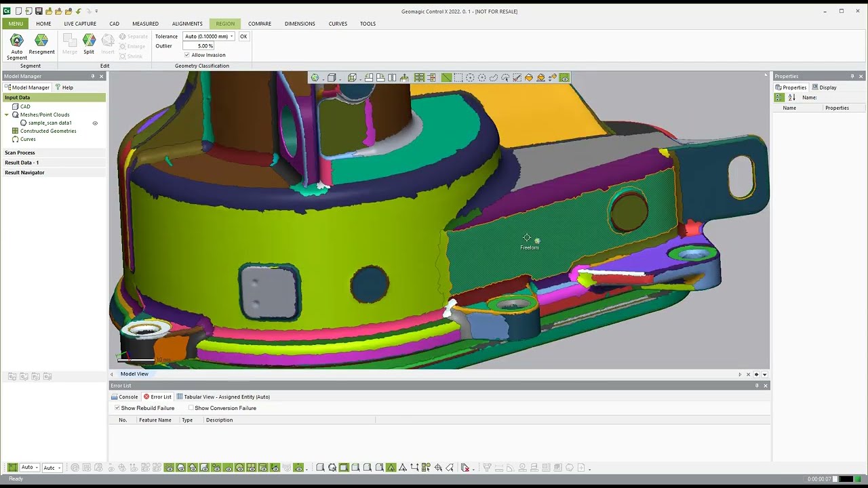Select the Split region tool
868x488 pixels.
coord(89,45)
